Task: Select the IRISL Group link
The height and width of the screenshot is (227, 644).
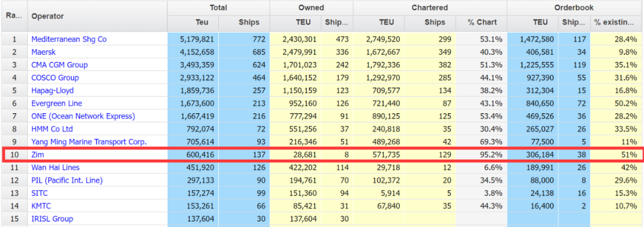Action: coord(52,219)
